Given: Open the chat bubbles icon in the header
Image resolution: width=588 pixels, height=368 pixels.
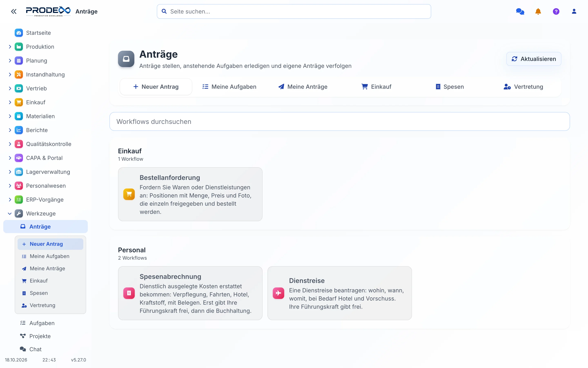Looking at the screenshot, I should point(520,11).
